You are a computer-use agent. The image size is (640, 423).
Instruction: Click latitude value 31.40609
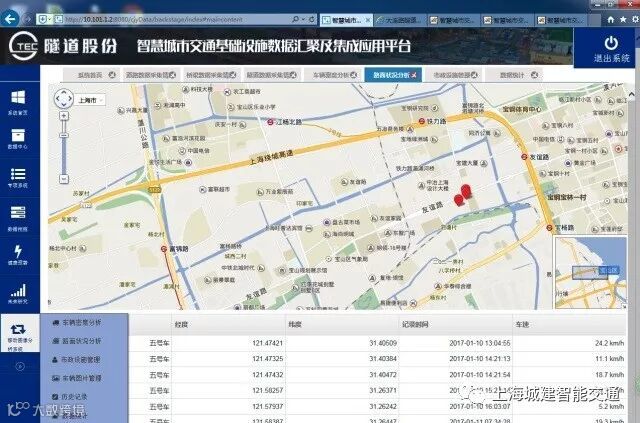click(383, 343)
